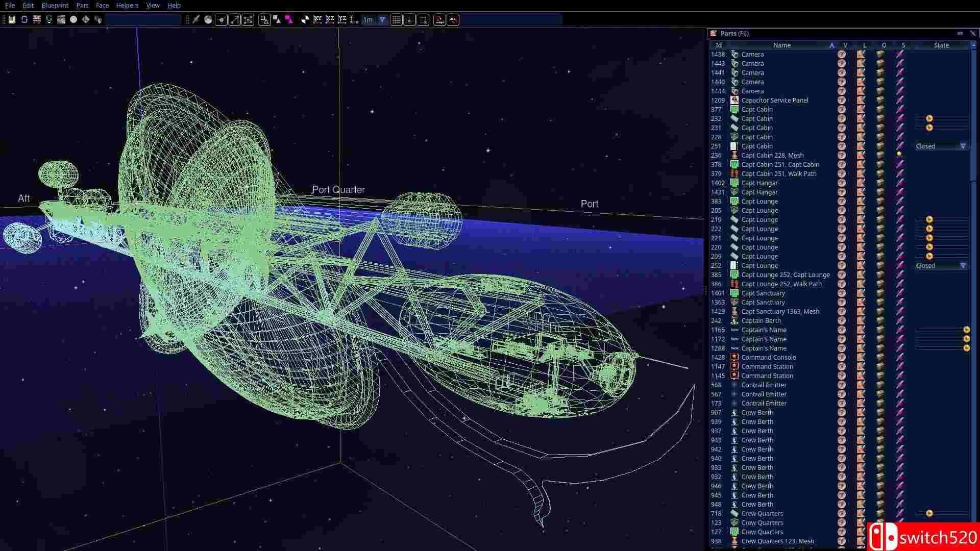Click the light bulb toolbar icon

point(49,19)
